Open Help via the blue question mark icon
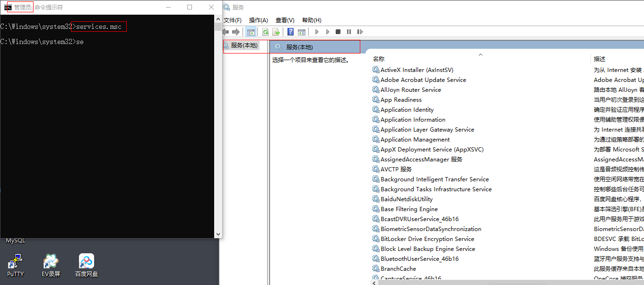Screen dimensions: 644x285 (x=290, y=32)
